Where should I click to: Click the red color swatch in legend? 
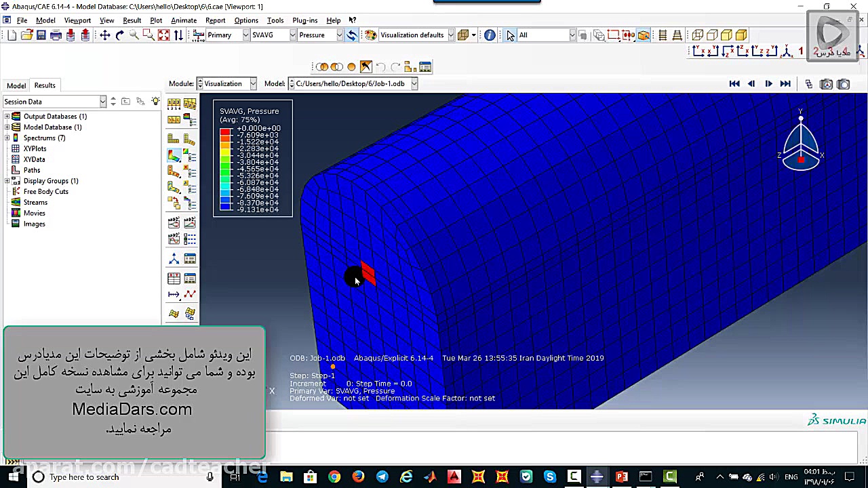(225, 131)
